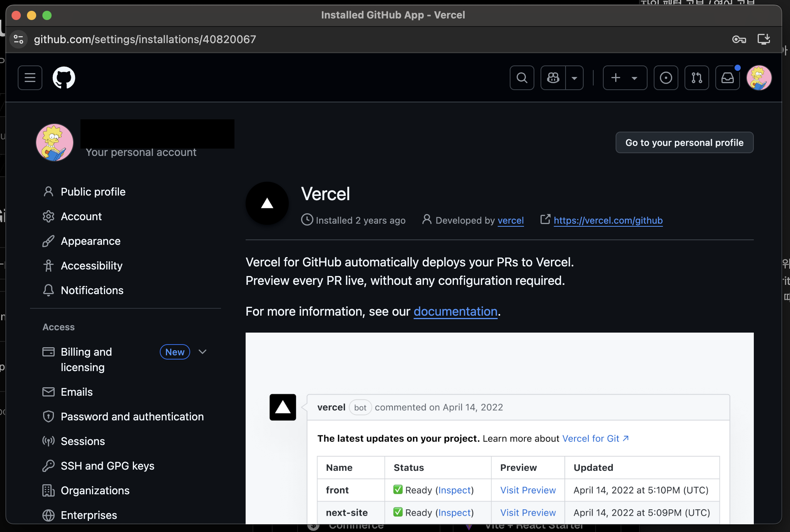Open the notifications inbox icon

click(727, 78)
